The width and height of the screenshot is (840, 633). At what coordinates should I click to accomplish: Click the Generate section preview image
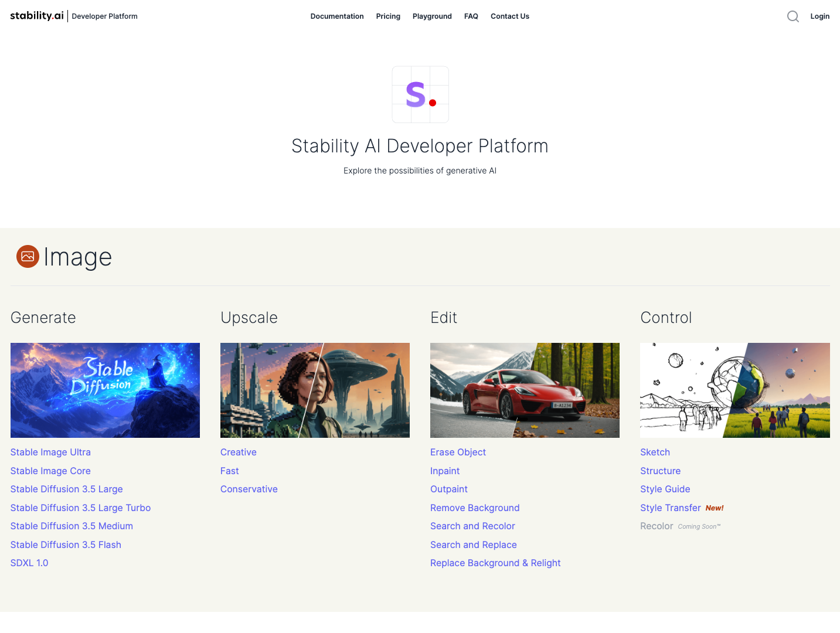tap(105, 390)
